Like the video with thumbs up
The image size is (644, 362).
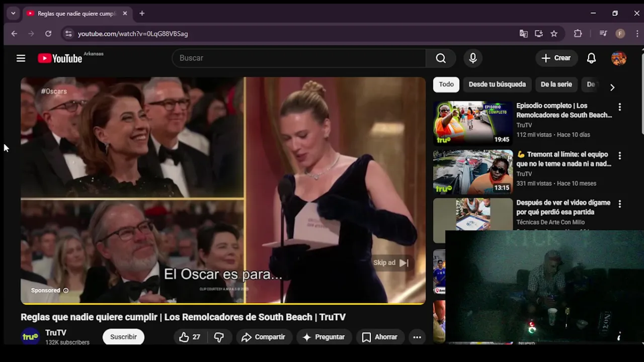(x=190, y=337)
